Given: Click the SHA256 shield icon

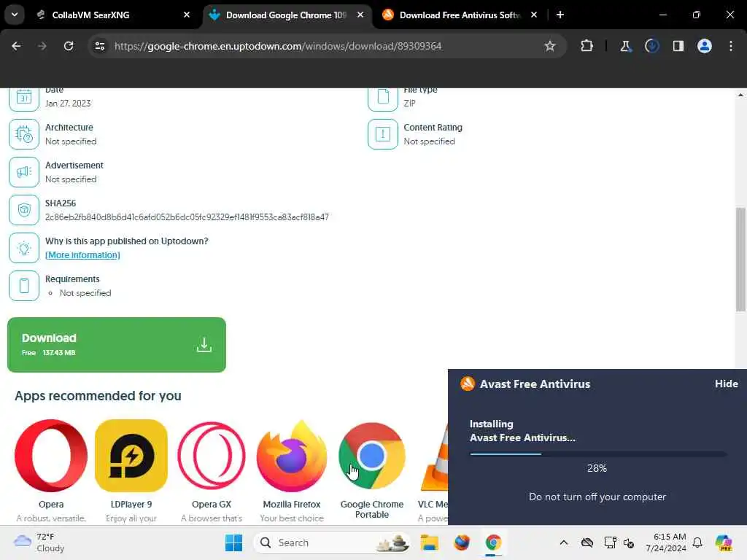Looking at the screenshot, I should click(24, 210).
